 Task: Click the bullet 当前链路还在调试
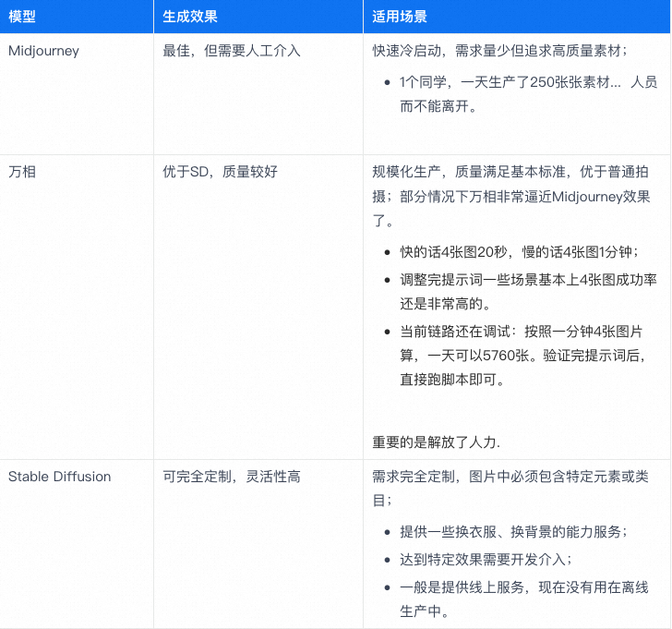click(522, 332)
